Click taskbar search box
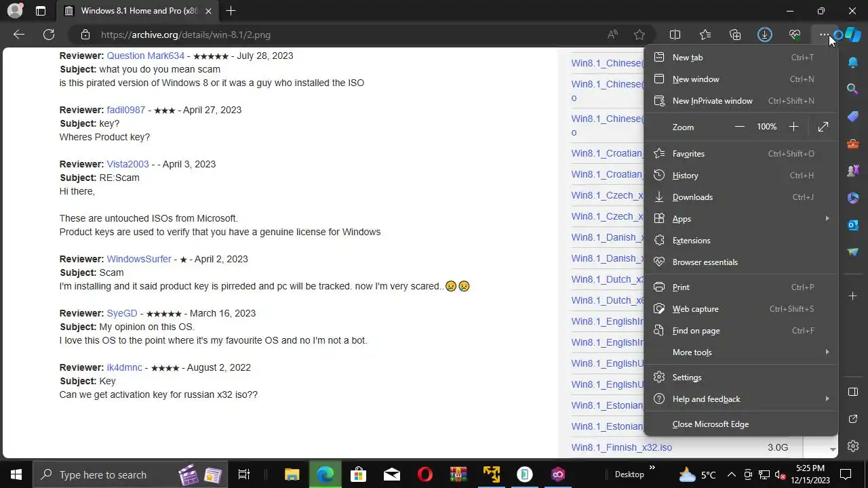The image size is (868, 488). tap(132, 474)
